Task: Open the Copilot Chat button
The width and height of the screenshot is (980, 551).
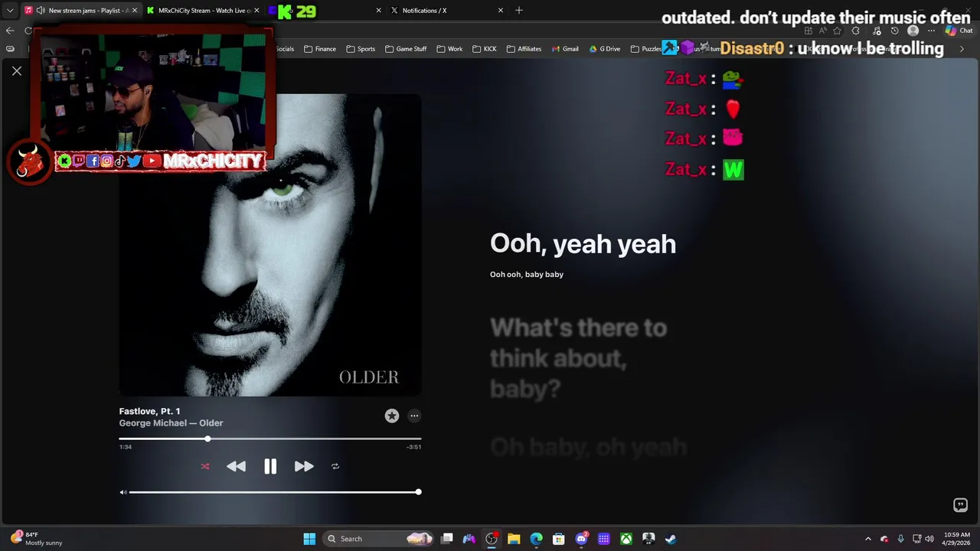Action: [x=958, y=31]
